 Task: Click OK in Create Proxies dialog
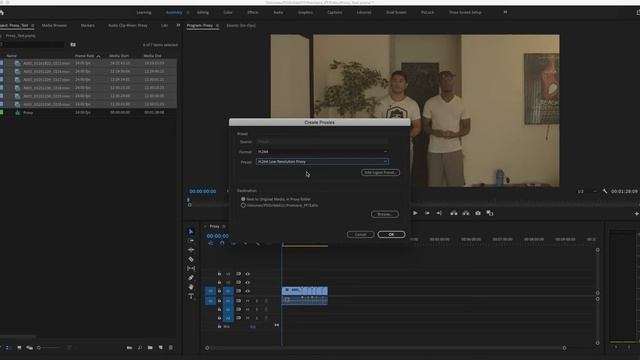point(391,234)
